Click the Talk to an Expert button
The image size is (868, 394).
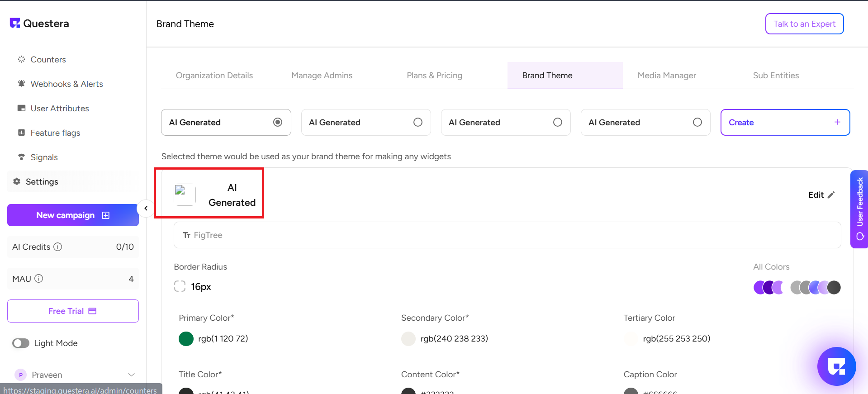click(x=804, y=24)
